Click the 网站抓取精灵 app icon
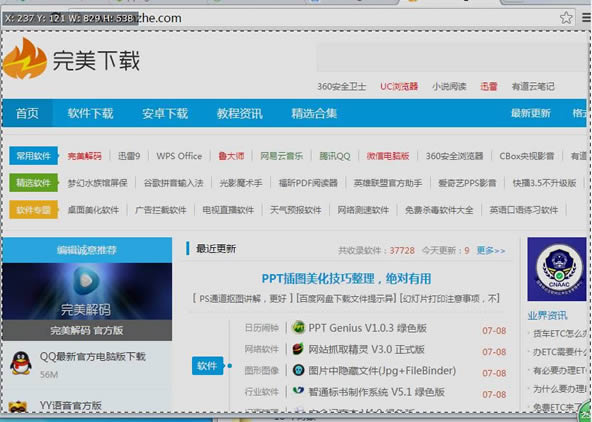 click(298, 349)
